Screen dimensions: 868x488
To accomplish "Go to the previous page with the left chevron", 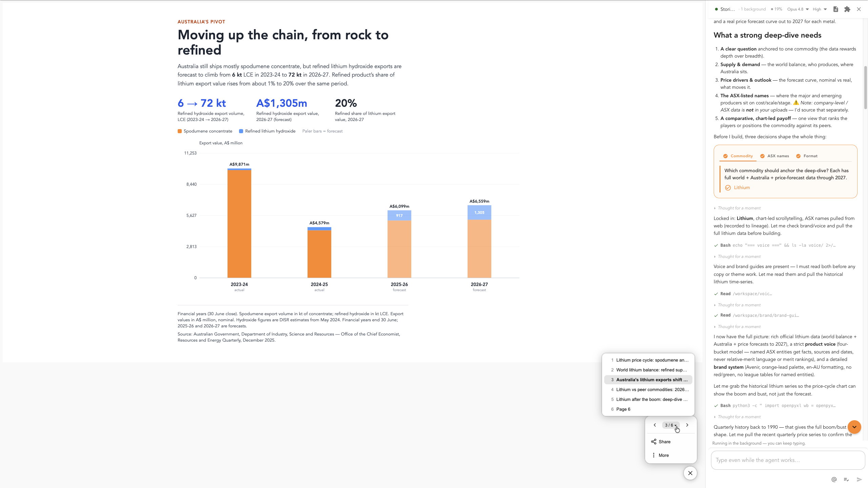I will pyautogui.click(x=655, y=425).
